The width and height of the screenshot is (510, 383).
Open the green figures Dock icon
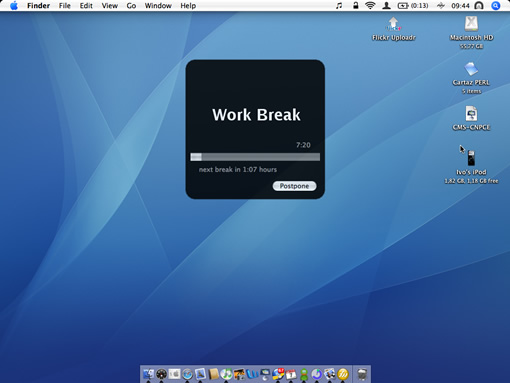[x=304, y=374]
